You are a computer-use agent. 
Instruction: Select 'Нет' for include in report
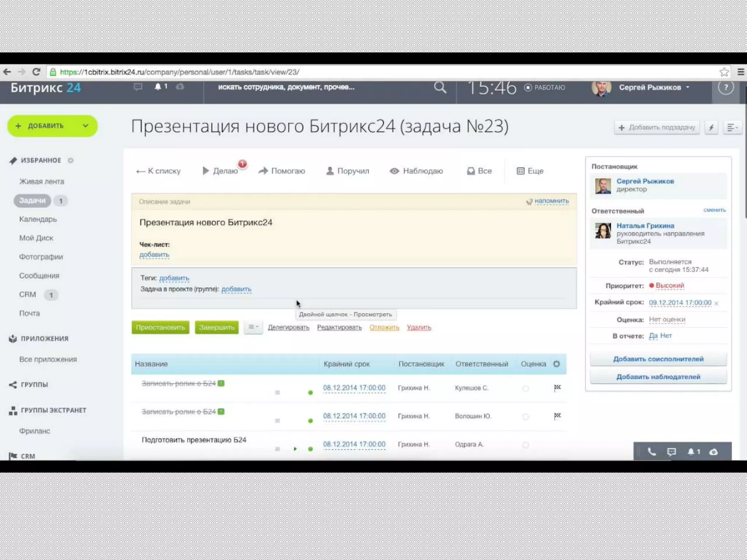pyautogui.click(x=666, y=335)
